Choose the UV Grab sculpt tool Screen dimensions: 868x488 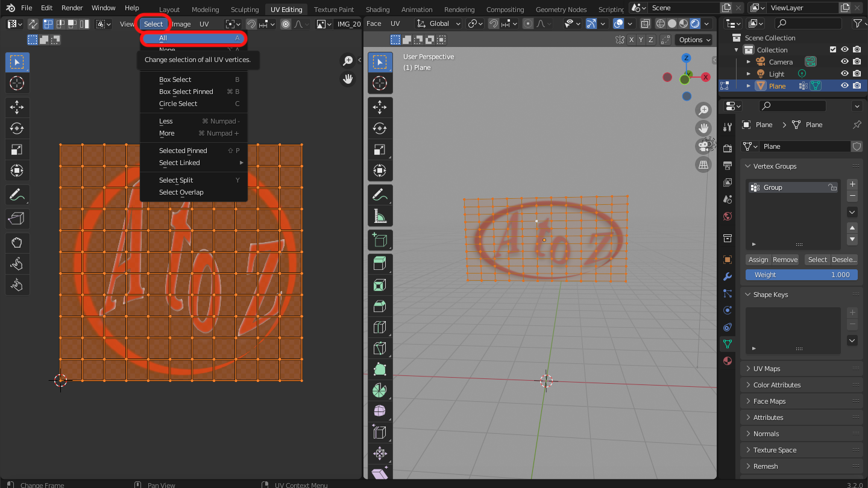pyautogui.click(x=17, y=243)
